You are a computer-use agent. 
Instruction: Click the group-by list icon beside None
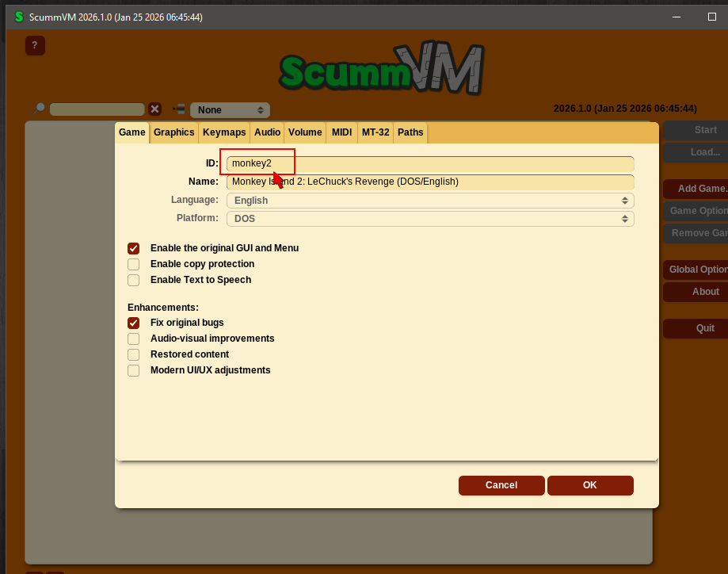tap(179, 109)
